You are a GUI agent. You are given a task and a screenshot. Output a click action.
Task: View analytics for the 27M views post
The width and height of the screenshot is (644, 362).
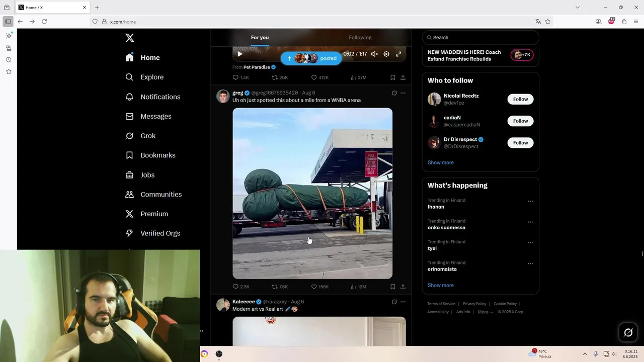tap(358, 78)
